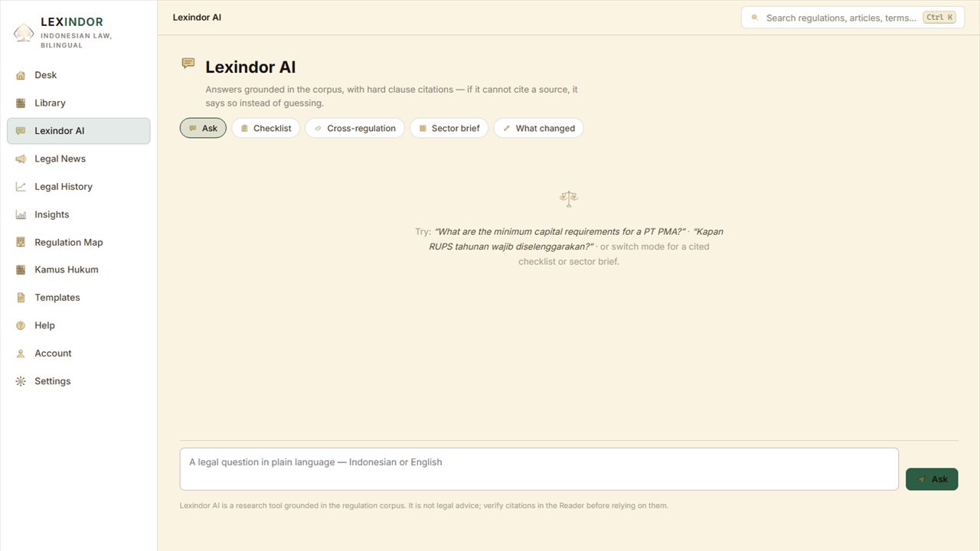Navigate to Insights
Image resolution: width=980 pixels, height=551 pixels.
[x=78, y=215]
